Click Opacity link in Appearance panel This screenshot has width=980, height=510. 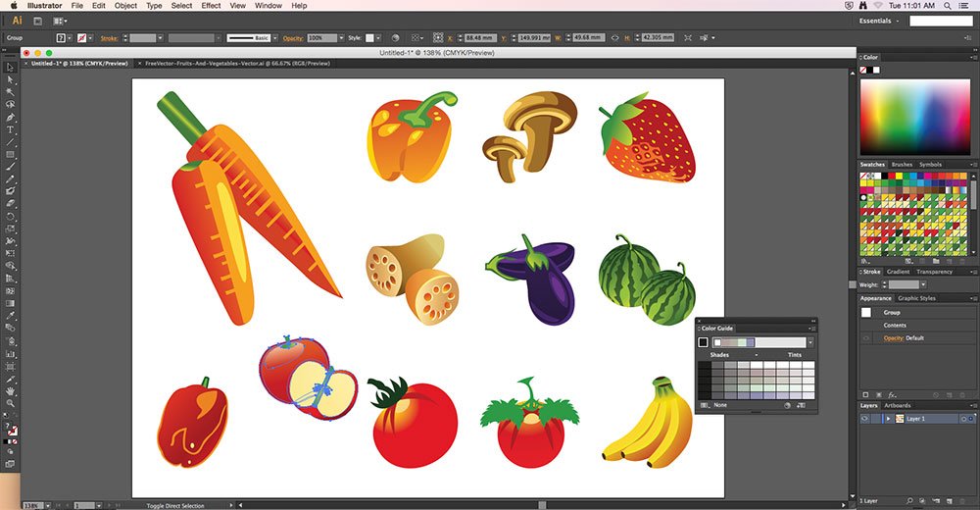[x=894, y=338]
